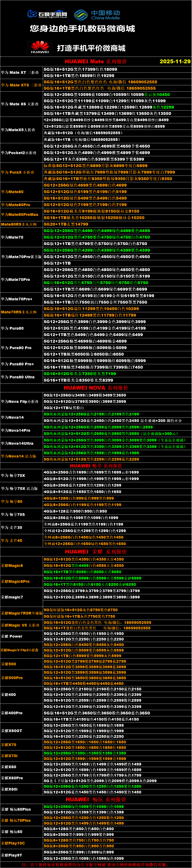192x868 pixels.
Task: Click the red footer note at the bottom
Action: [x=96, y=865]
